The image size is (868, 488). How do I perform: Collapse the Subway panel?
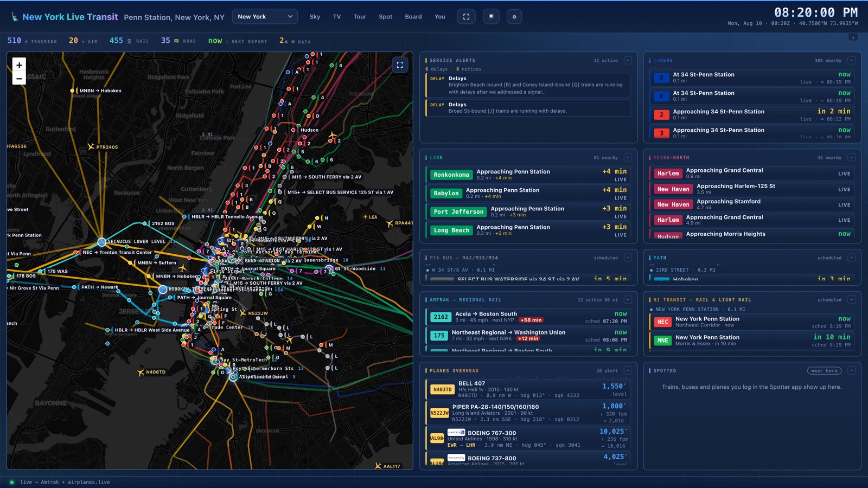[x=851, y=60]
